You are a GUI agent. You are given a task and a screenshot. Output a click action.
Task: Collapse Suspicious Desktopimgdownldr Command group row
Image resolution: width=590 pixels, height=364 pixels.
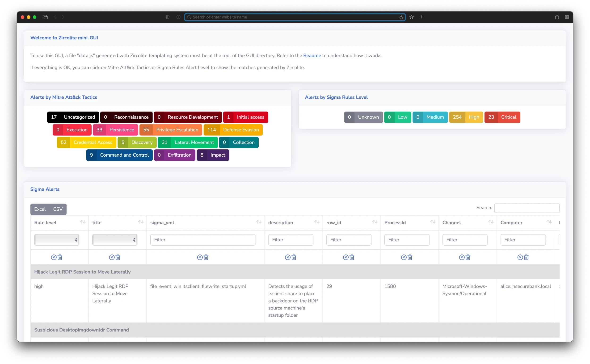81,330
